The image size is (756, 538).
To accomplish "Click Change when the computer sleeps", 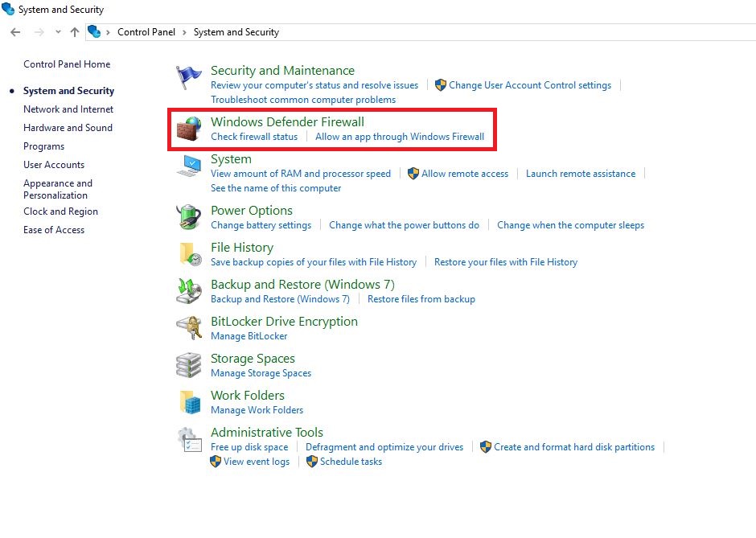I will (x=570, y=225).
